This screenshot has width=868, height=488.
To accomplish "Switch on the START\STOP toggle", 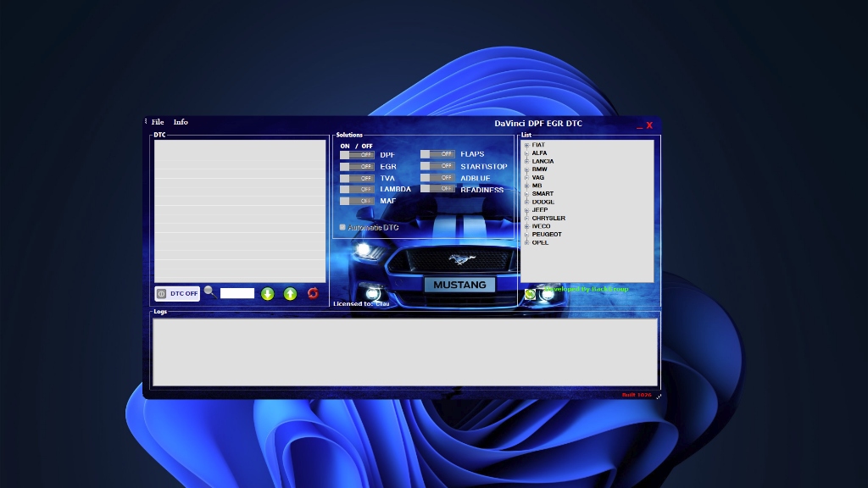I will (437, 166).
